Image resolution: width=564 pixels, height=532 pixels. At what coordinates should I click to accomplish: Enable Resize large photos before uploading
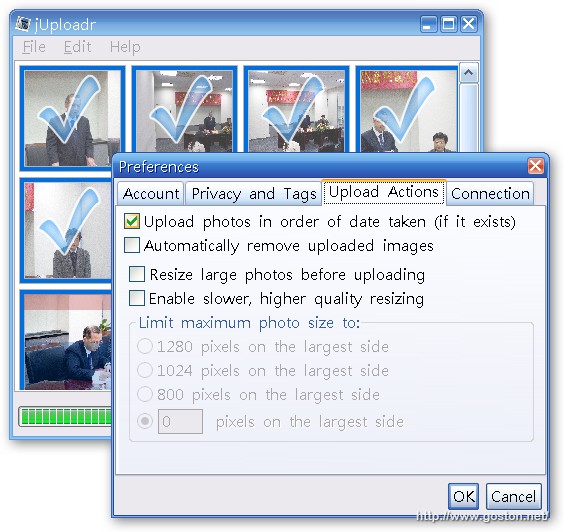[137, 274]
